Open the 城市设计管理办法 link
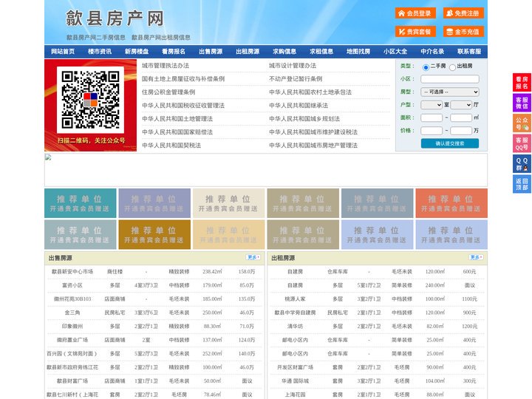Screen dimensions: 532x399 [293, 66]
